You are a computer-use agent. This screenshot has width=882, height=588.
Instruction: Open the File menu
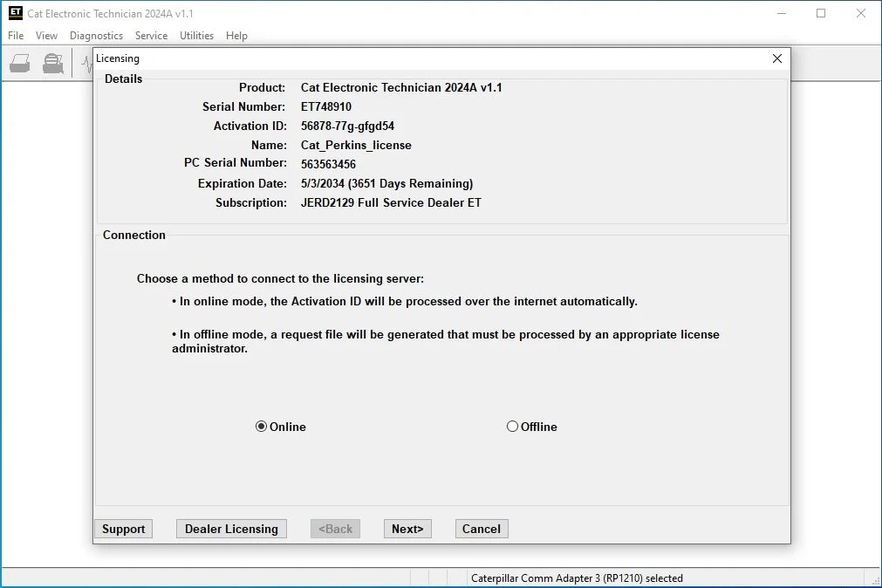15,36
